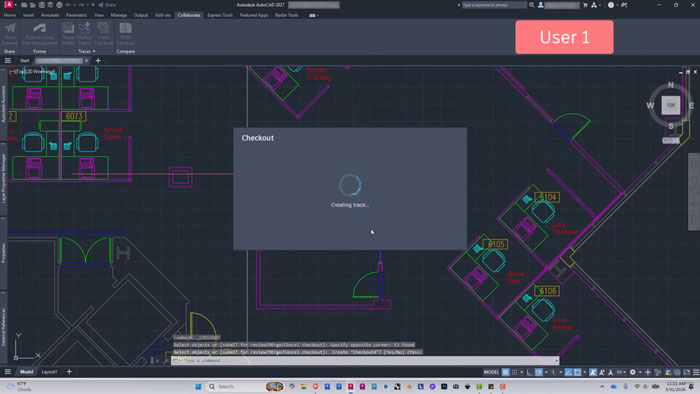700x394 pixels.
Task: Add a new layout with plus button
Action: pyautogui.click(x=69, y=372)
